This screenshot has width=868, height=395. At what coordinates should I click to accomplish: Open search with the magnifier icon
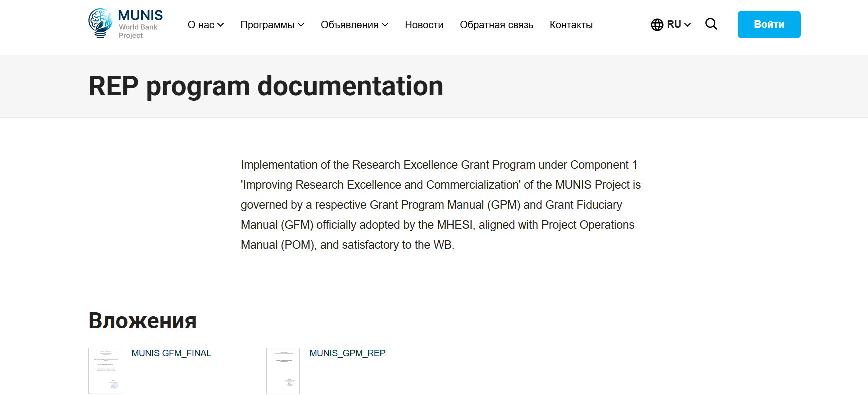[x=711, y=24]
